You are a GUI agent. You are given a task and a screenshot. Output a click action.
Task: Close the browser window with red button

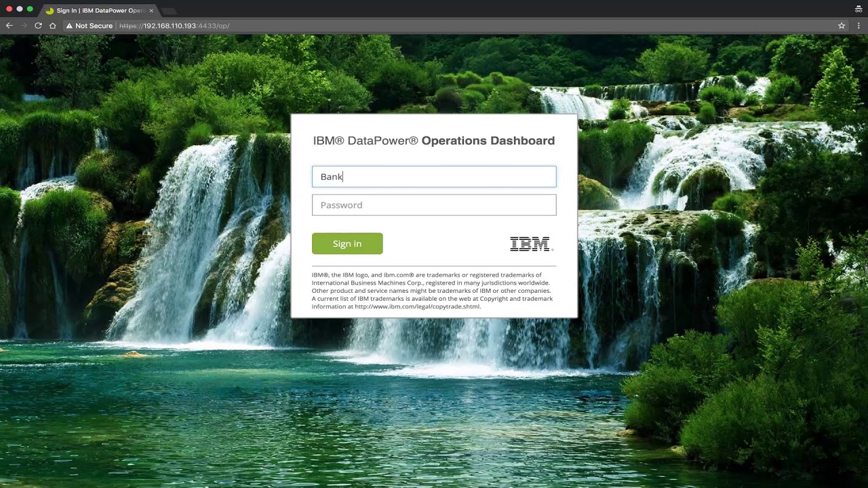click(9, 9)
